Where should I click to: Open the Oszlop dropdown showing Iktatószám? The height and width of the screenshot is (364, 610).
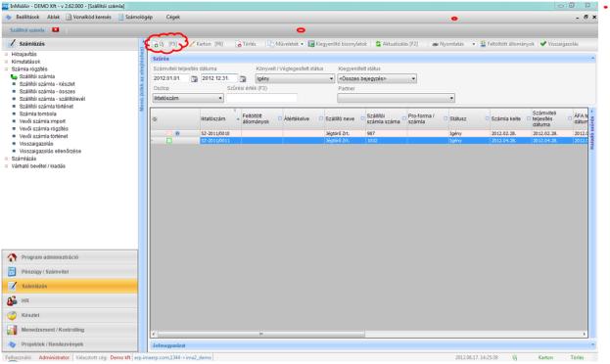tap(188, 98)
